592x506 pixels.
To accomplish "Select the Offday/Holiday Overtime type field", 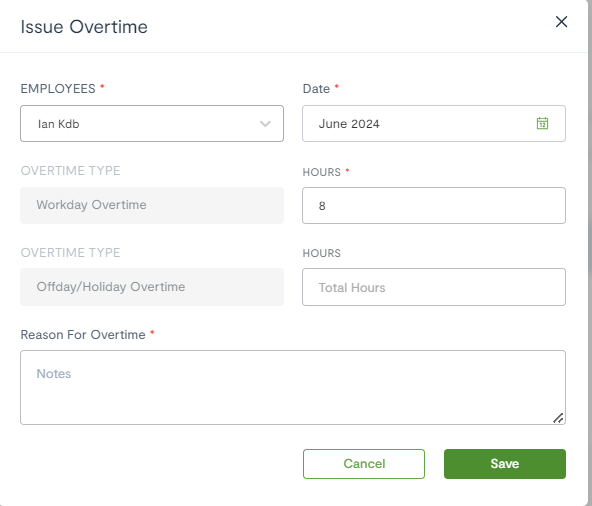I will click(152, 287).
